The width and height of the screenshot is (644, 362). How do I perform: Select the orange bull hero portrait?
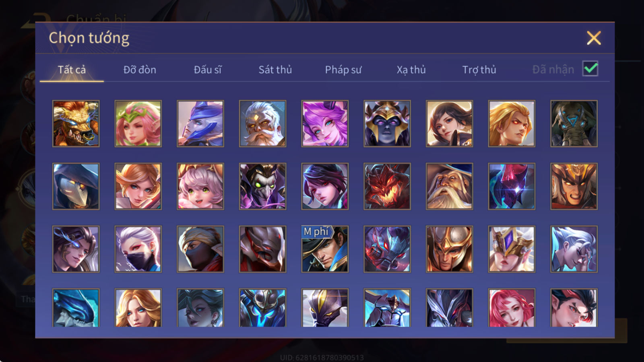[76, 123]
